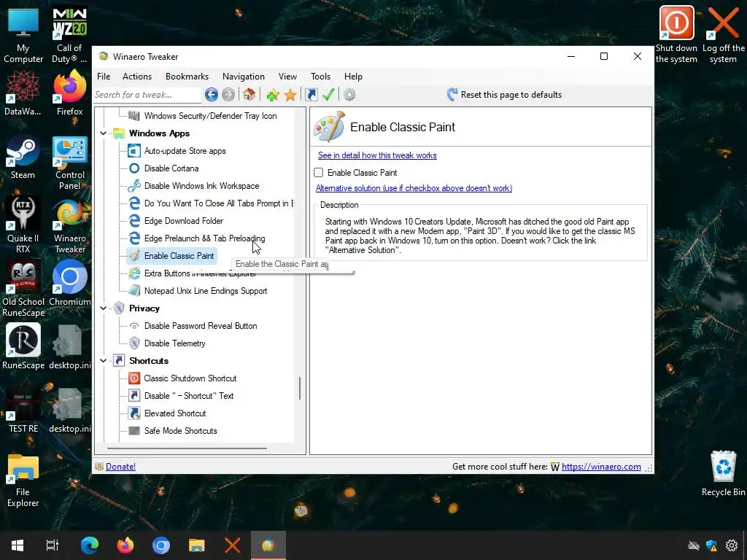Open the Bookmarks menu
The width and height of the screenshot is (747, 560).
(187, 76)
